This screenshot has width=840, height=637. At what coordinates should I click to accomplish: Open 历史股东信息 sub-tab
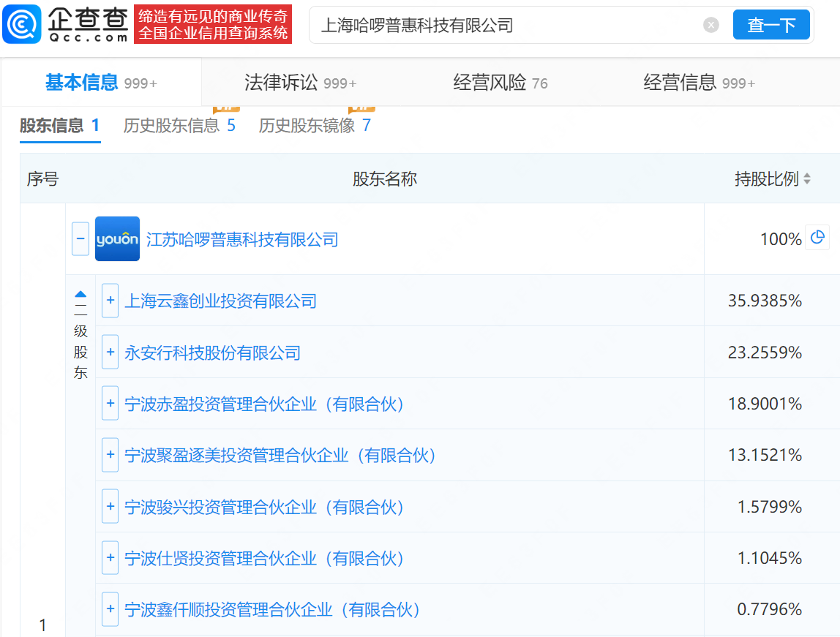pyautogui.click(x=179, y=126)
